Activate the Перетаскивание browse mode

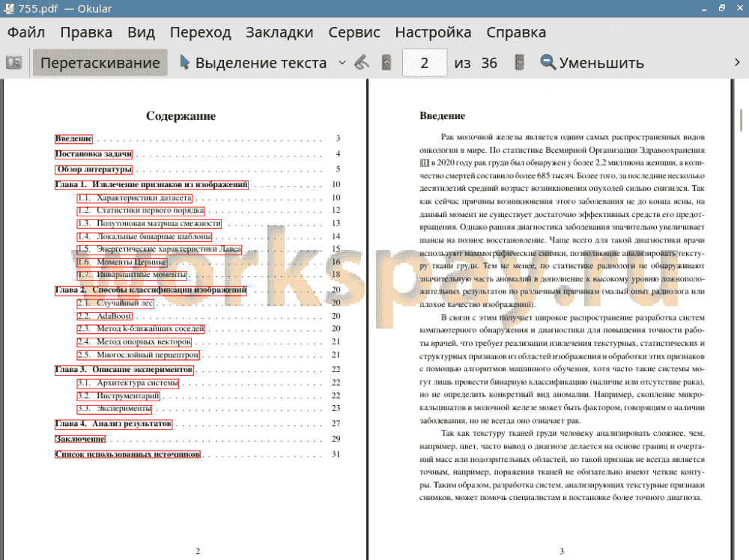tap(100, 63)
